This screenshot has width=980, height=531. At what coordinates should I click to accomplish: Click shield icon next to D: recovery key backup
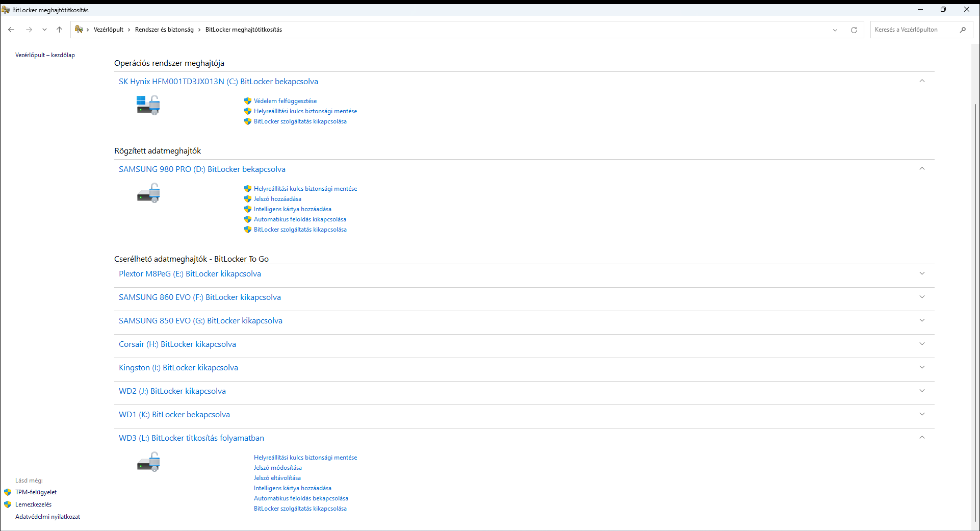pos(248,189)
